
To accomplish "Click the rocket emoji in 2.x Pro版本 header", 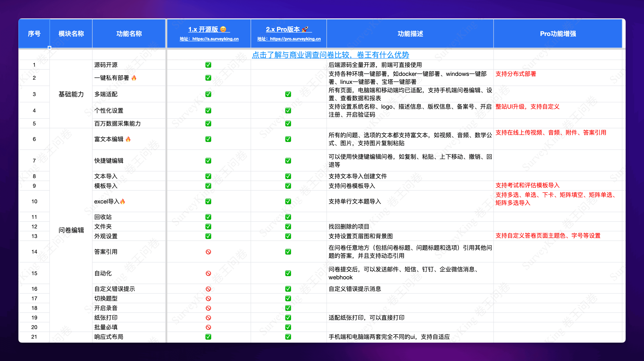I will tap(305, 29).
